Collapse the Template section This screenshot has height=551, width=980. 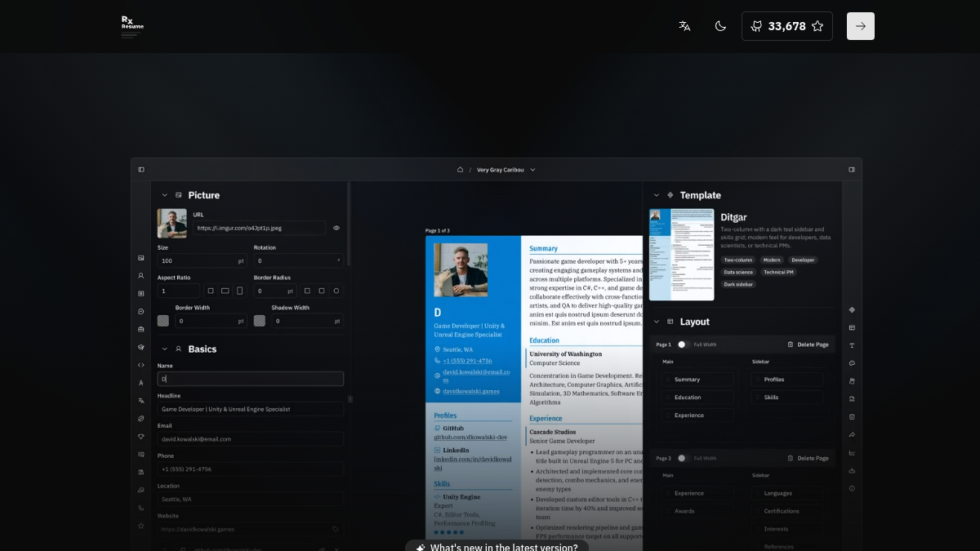pos(656,195)
